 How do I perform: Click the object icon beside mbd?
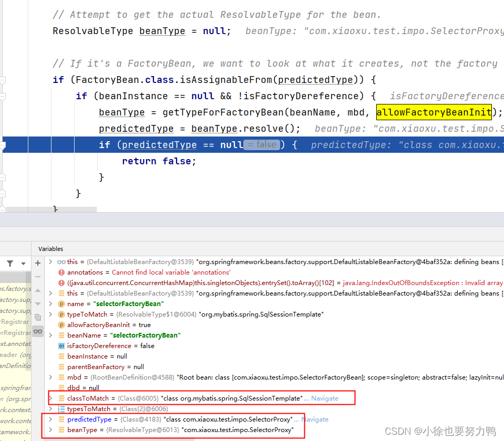[61, 377]
